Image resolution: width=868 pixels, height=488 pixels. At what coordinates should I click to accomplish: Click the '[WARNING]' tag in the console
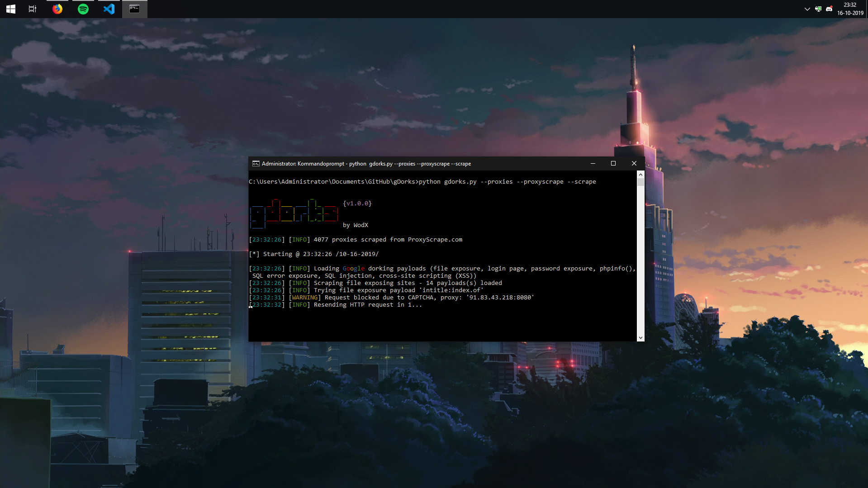(x=305, y=298)
